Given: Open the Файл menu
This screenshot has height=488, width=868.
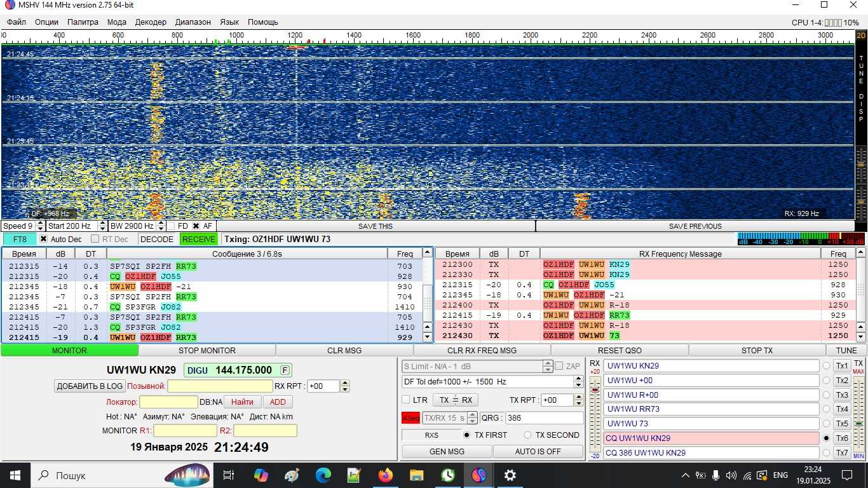Looking at the screenshot, I should [17, 22].
